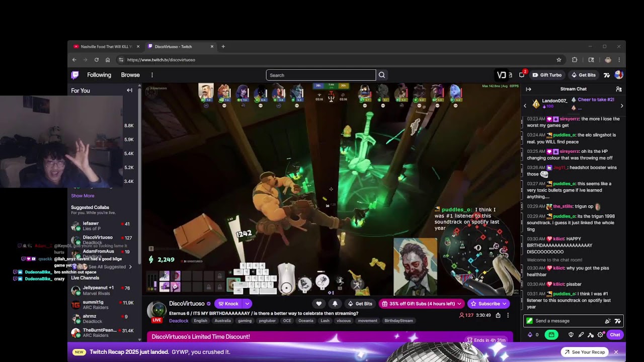The image size is (644, 362).
Task: Select the pngtuber tag
Action: click(x=267, y=321)
